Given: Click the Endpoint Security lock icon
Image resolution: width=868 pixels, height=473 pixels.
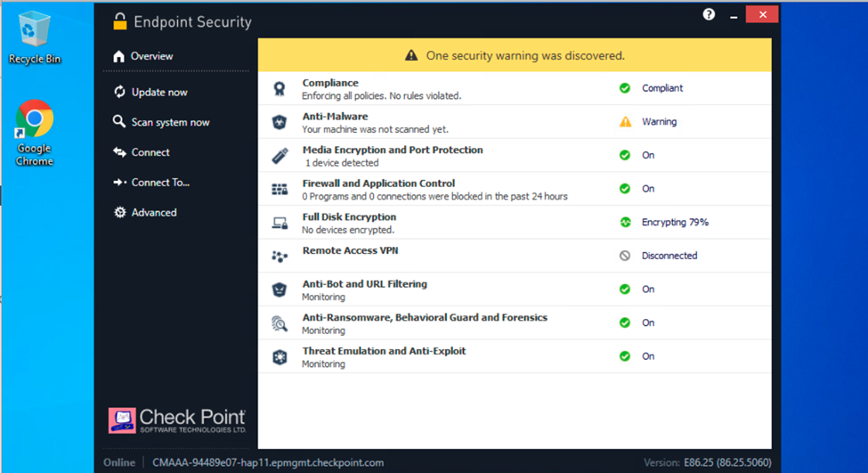Looking at the screenshot, I should tap(119, 21).
